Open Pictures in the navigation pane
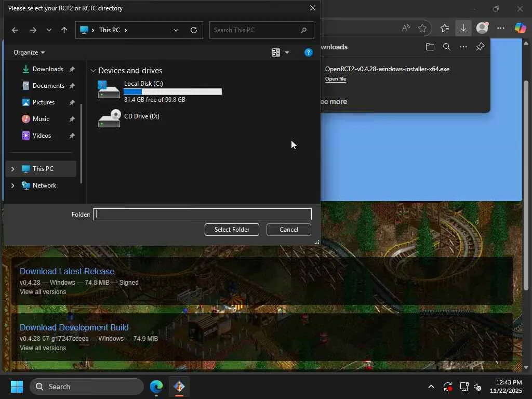 coord(44,102)
